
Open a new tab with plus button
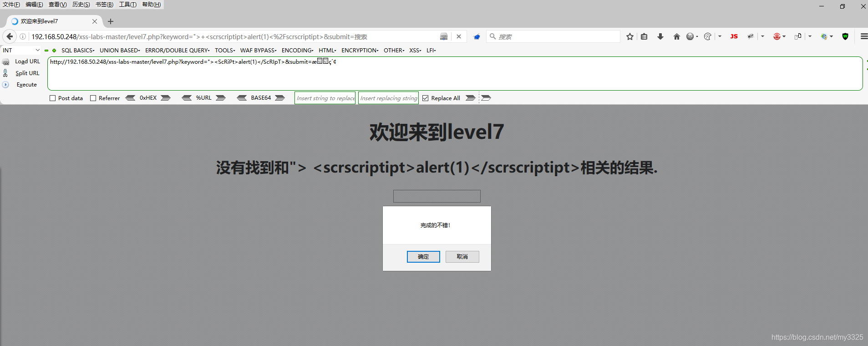tap(111, 21)
